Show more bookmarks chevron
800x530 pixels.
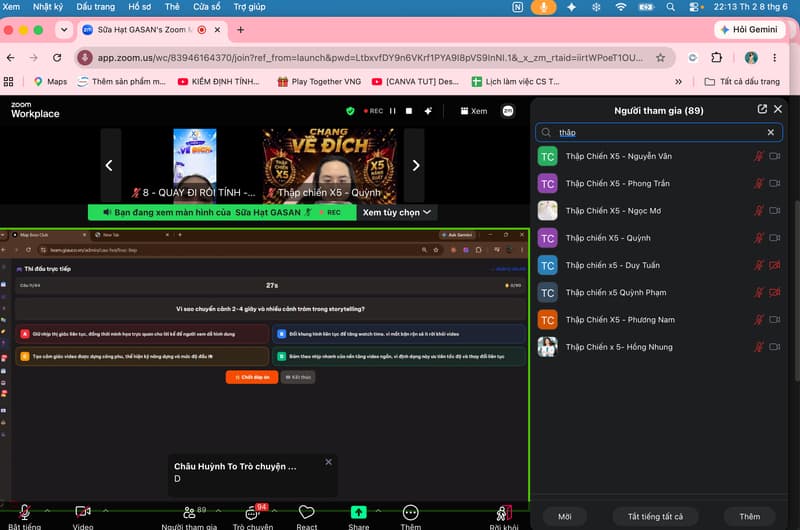pyautogui.click(x=678, y=82)
